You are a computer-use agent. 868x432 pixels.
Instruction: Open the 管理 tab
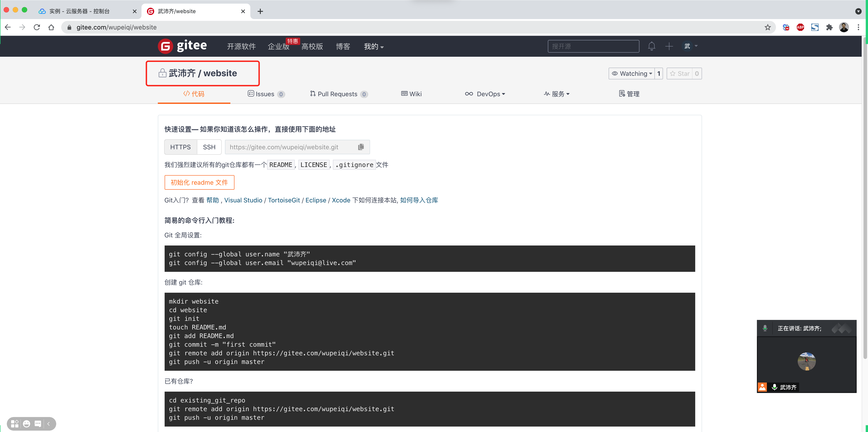point(629,94)
